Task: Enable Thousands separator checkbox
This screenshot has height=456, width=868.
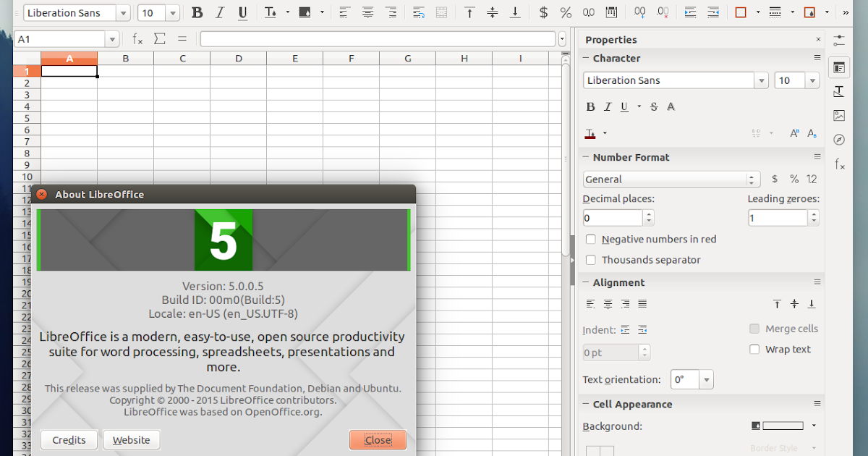Action: [x=590, y=260]
